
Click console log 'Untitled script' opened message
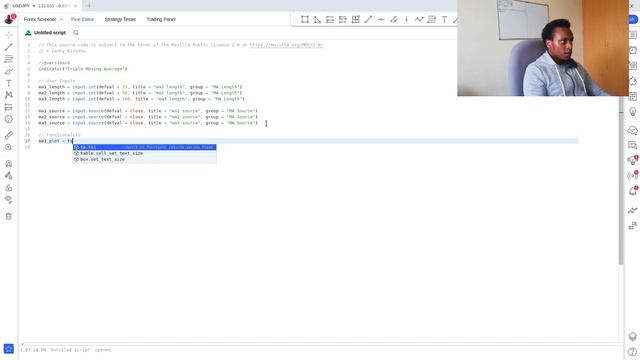(66, 350)
